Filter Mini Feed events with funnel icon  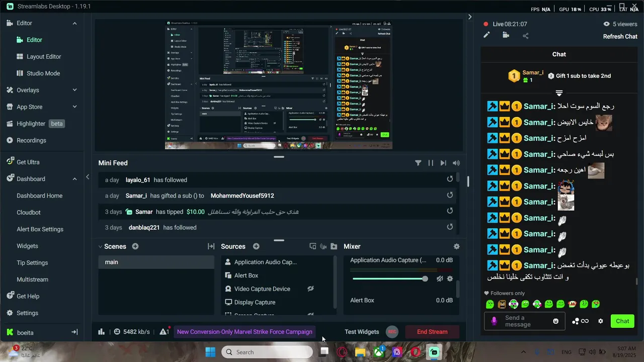(x=418, y=163)
